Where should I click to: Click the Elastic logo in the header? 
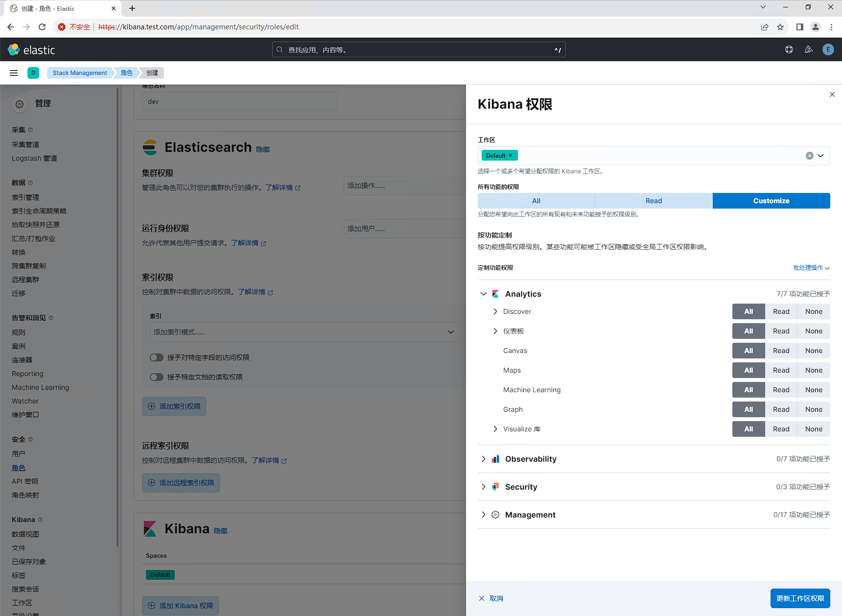(32, 49)
